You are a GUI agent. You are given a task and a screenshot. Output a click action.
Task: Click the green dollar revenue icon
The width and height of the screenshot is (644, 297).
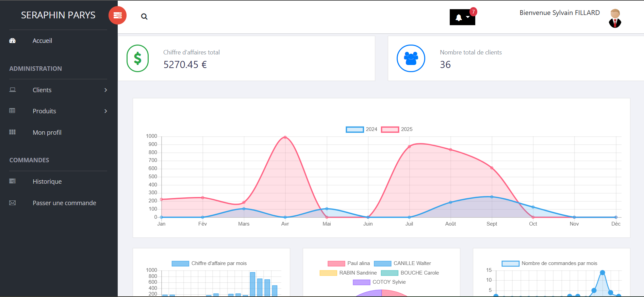(137, 59)
